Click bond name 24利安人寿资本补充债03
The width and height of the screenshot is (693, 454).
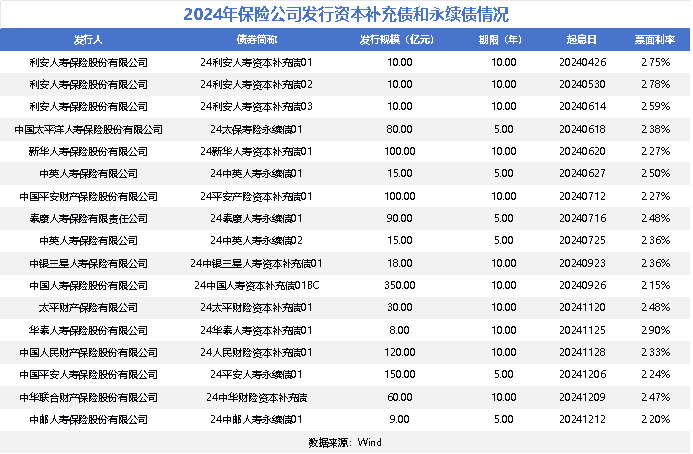click(x=256, y=107)
